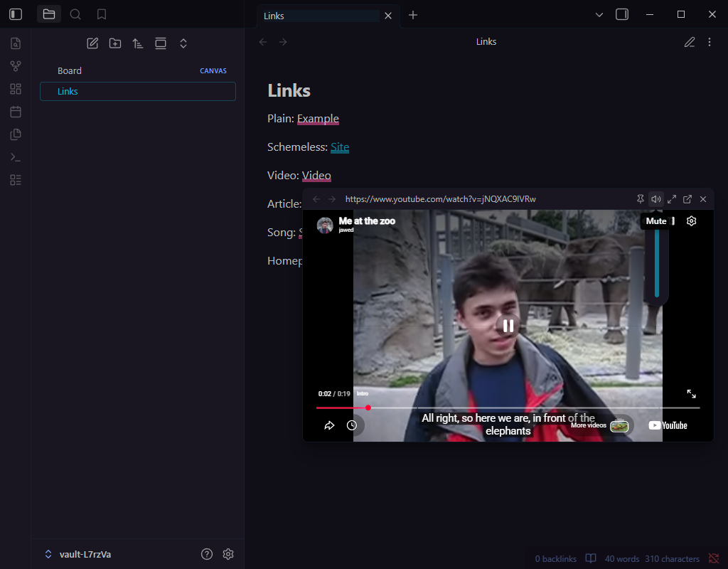Open the video in external browser

[687, 199]
